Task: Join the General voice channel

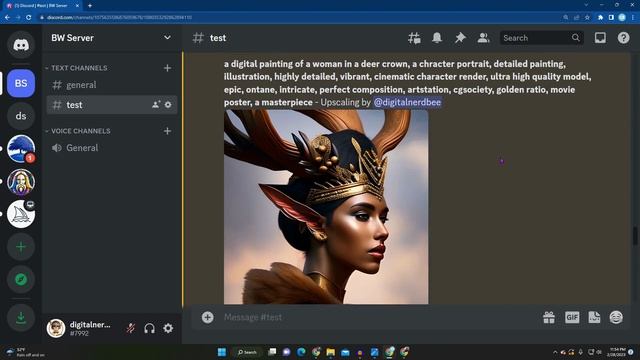Action: coord(112,148)
